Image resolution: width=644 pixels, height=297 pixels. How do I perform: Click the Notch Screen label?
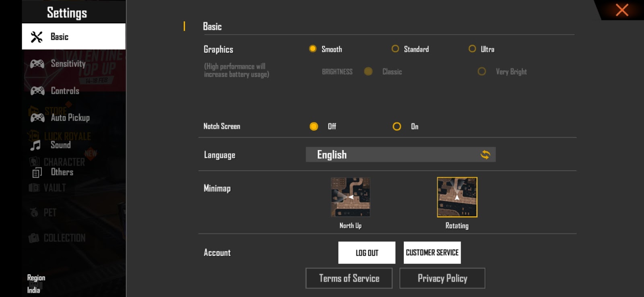pyautogui.click(x=222, y=126)
